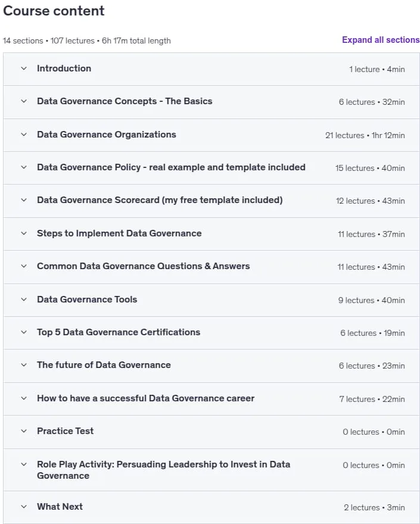Expand Data Governance Organizations chevron
Screen dimensions: 420x524
tap(24, 135)
